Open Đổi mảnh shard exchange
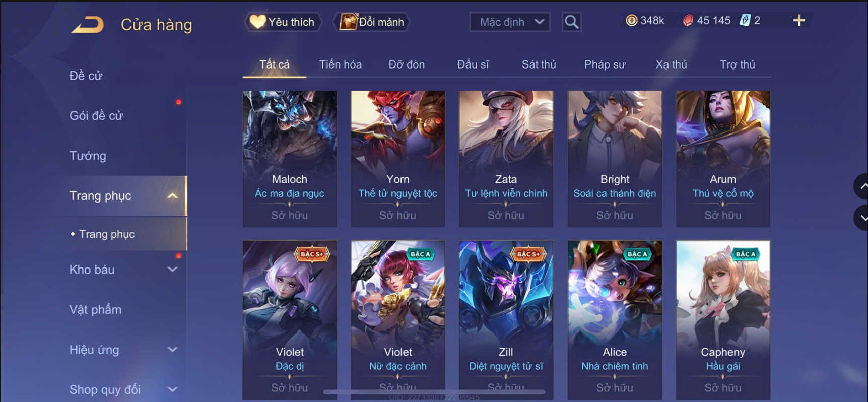 tap(372, 22)
